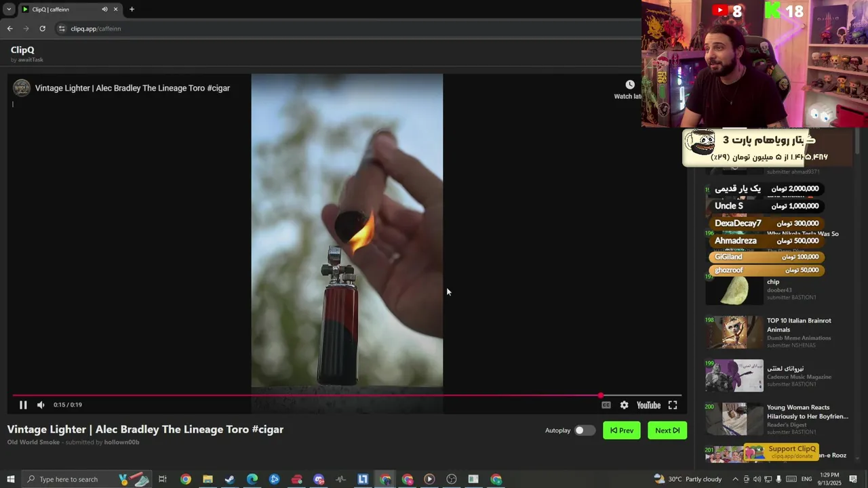
Task: Click the queue thumbnail numbered 201
Action: coord(724,454)
